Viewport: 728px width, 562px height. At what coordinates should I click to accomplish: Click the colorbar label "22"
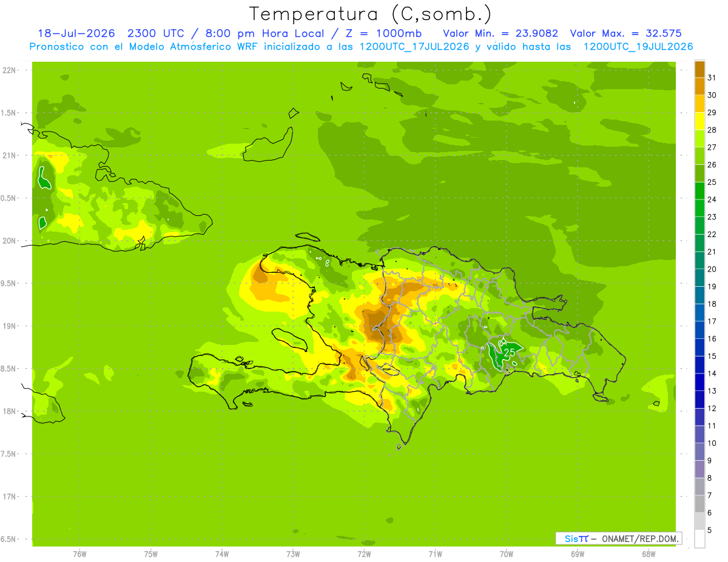tap(712, 235)
